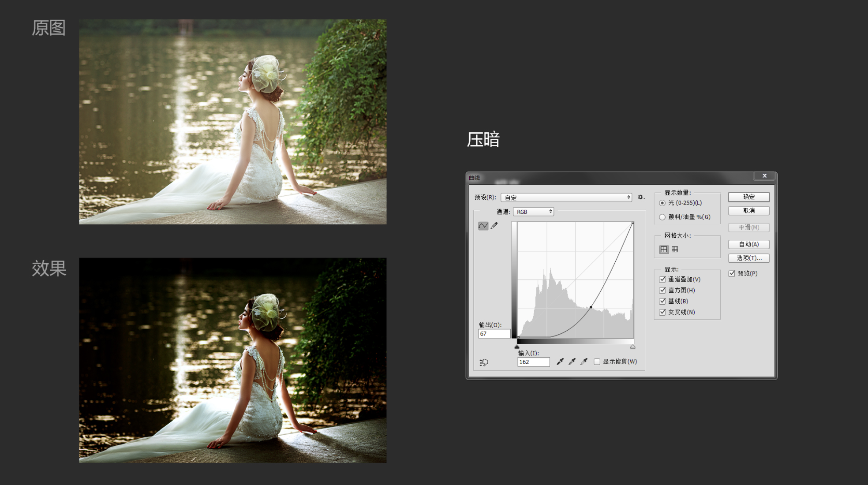
Task: Open 选项(T)... options dialog
Action: tap(748, 258)
